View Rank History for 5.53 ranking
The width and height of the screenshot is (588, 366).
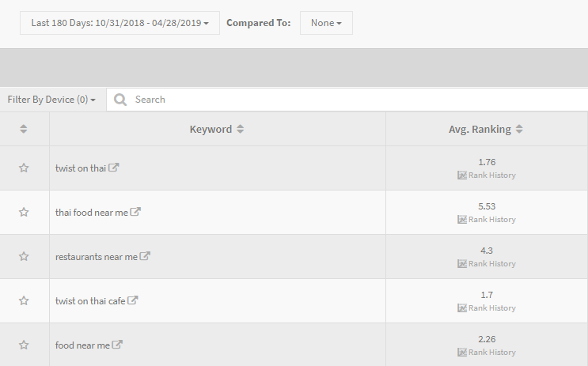[x=487, y=219]
